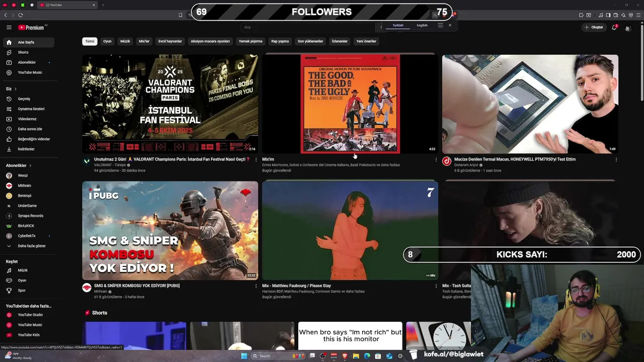Close the translation popup
This screenshot has width=644, height=362.
450,25
